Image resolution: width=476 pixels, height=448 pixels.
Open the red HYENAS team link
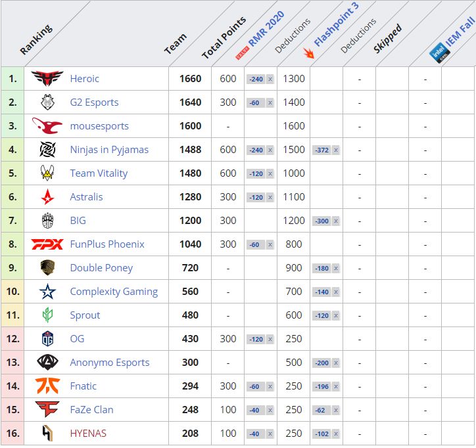point(88,434)
